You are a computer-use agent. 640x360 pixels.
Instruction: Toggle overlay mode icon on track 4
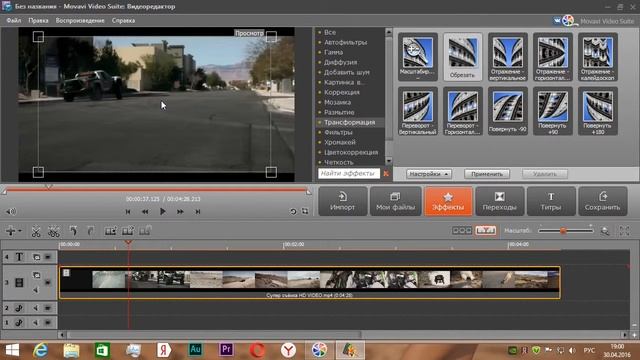point(36,257)
